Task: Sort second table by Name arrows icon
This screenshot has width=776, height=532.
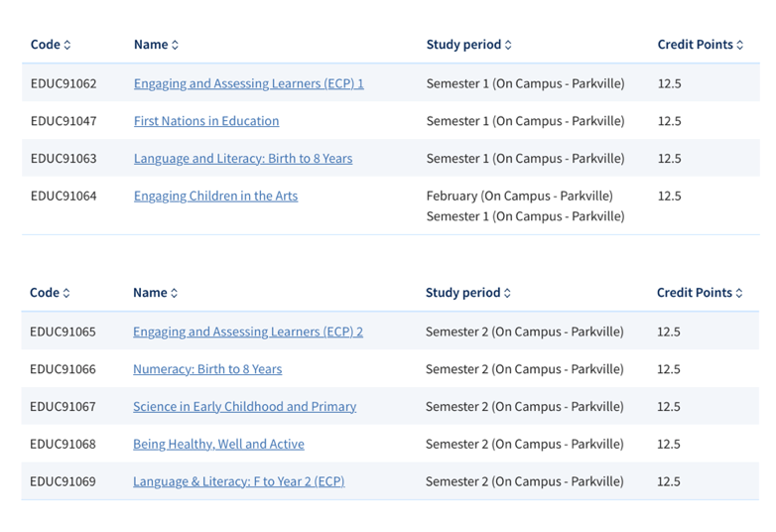Action: (x=174, y=293)
